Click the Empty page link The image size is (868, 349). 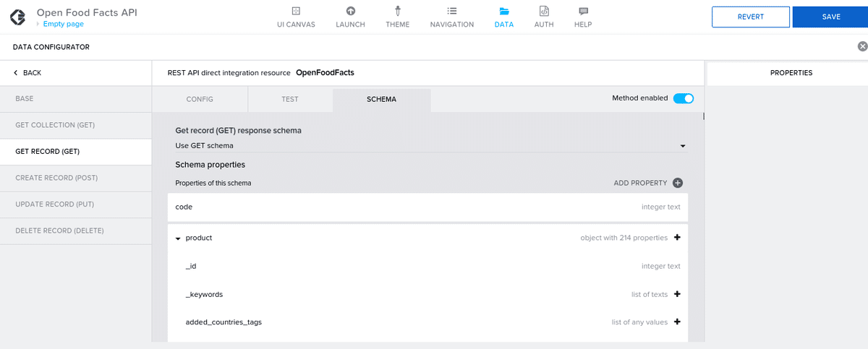64,24
